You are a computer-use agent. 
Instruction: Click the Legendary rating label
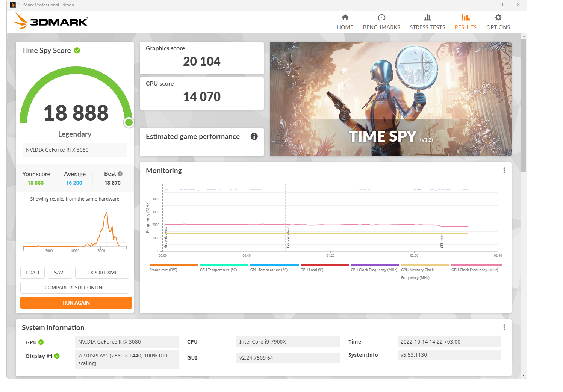tap(75, 134)
